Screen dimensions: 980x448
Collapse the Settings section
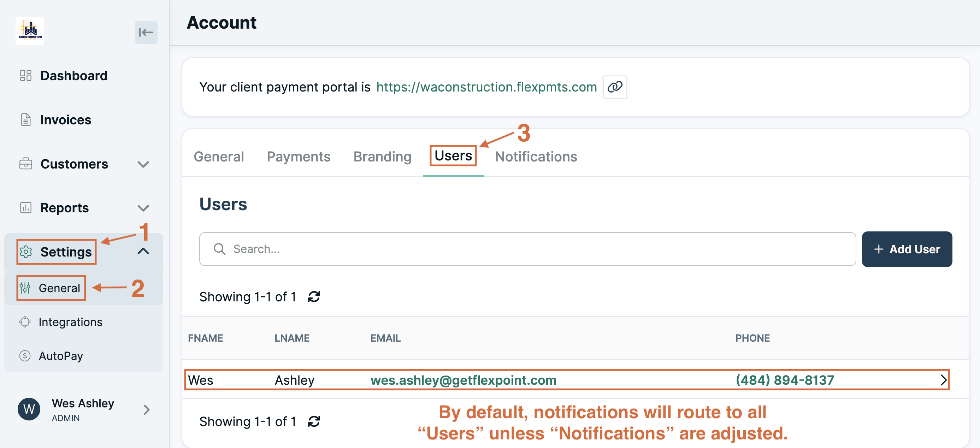(x=143, y=251)
